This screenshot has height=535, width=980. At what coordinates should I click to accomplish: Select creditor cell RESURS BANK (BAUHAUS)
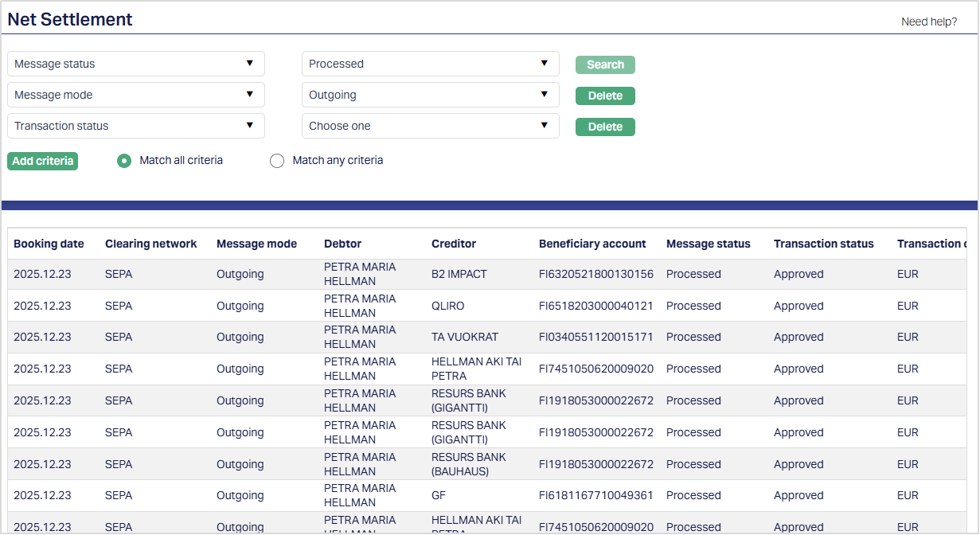[469, 464]
